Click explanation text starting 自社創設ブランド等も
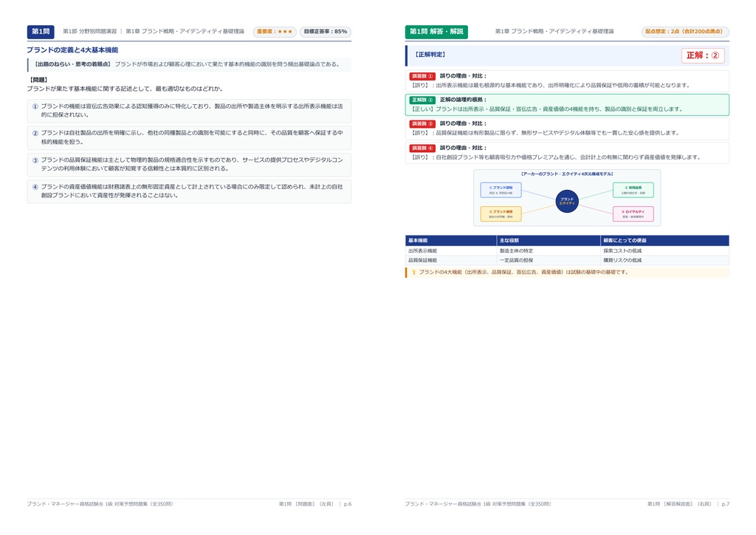This screenshot has width=756, height=535. [x=555, y=157]
